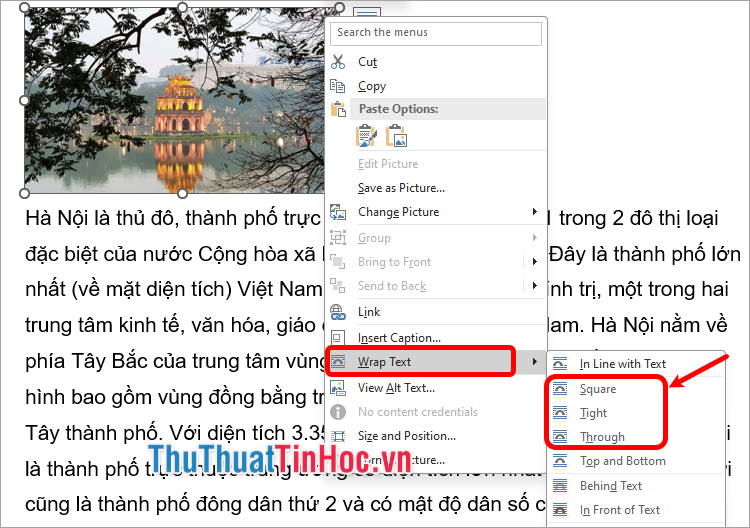Click the picture's bottom-middle handle
Image resolution: width=750 pixels, height=528 pixels.
coord(182,193)
